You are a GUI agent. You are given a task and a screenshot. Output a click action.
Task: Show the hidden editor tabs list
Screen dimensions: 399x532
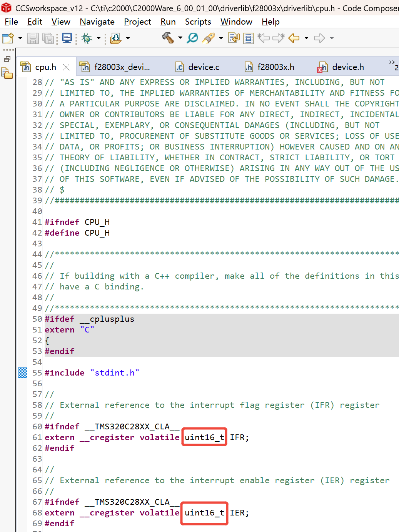(x=393, y=65)
